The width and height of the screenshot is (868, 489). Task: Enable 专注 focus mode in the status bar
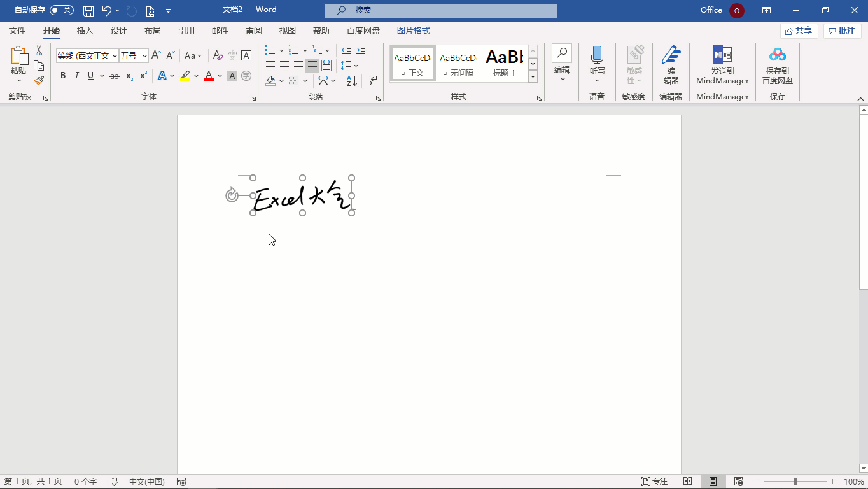coord(654,481)
